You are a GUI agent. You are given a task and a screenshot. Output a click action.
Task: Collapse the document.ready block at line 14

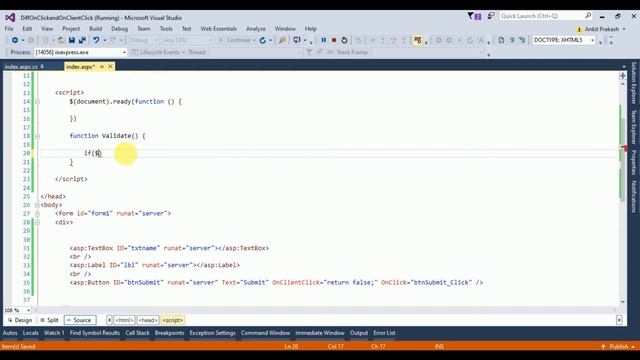click(37, 102)
